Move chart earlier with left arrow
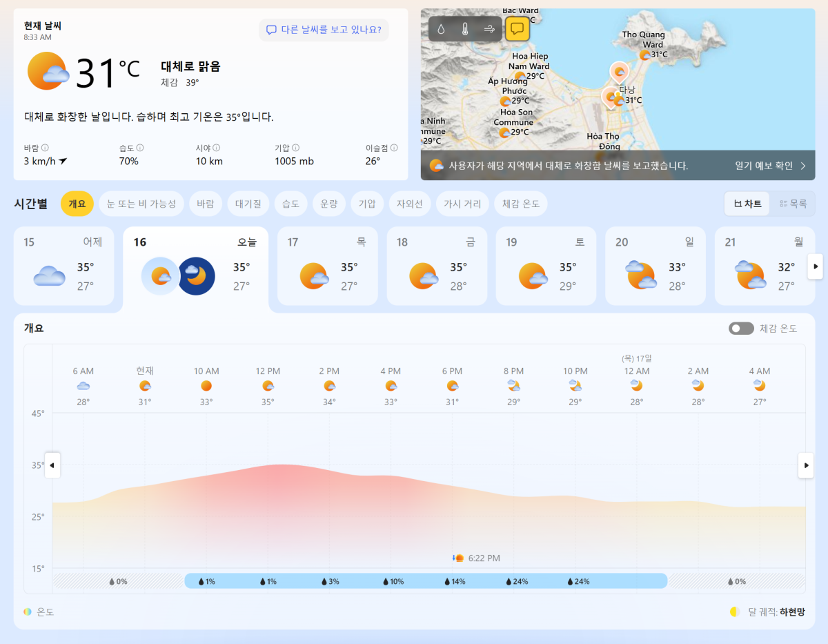This screenshot has height=644, width=828. click(52, 465)
